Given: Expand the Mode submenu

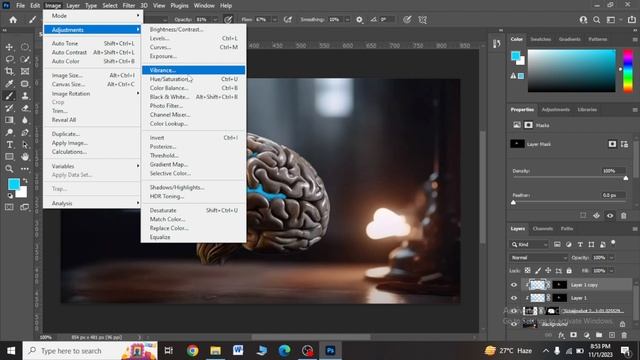Looking at the screenshot, I should pyautogui.click(x=92, y=16).
